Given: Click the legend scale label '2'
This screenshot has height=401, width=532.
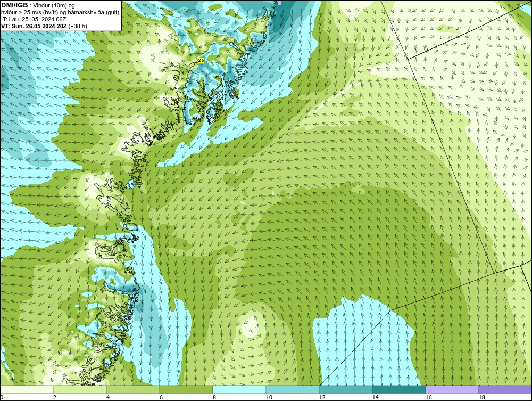Looking at the screenshot, I should click(x=55, y=397).
